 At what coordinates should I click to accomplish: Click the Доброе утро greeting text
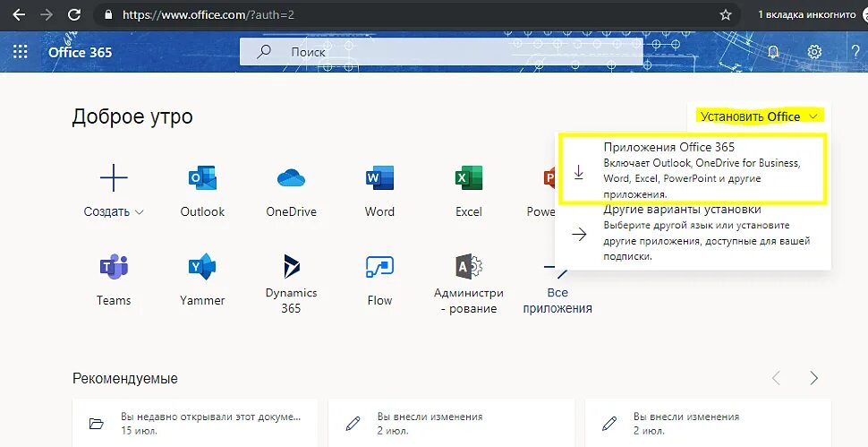tap(132, 116)
